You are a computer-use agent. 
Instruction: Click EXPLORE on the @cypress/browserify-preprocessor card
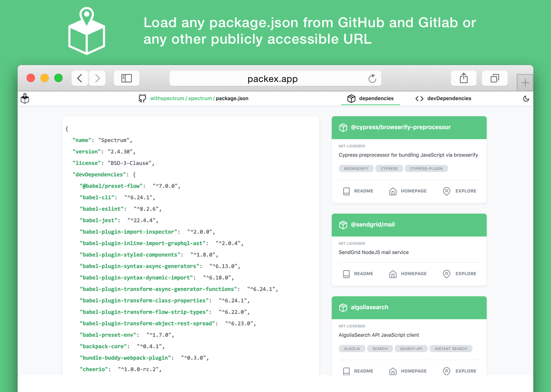click(x=460, y=191)
